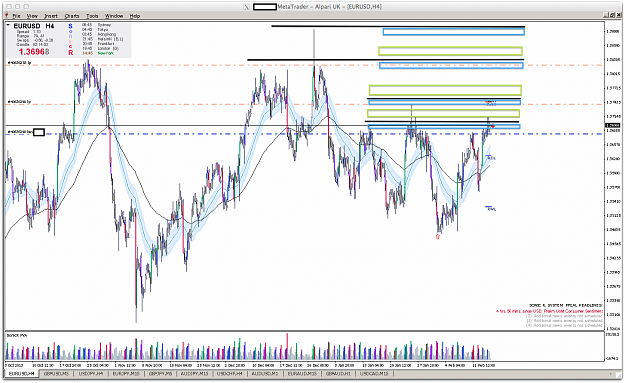Click the X11 icon in the title bar
This screenshot has width=625, height=383.
click(x=247, y=7)
